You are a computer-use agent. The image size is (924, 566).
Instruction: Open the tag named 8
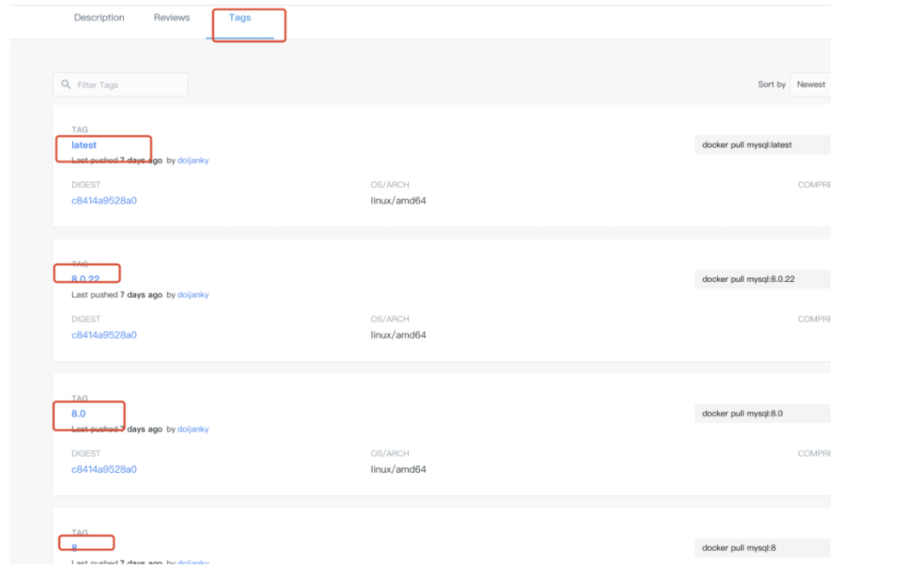coord(74,547)
